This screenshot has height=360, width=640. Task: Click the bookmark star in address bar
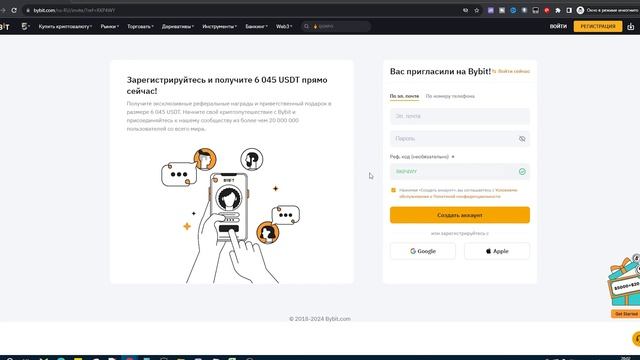click(x=476, y=10)
